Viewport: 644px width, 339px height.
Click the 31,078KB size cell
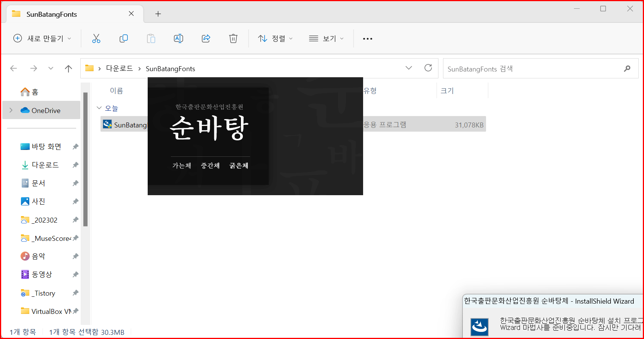click(x=469, y=125)
